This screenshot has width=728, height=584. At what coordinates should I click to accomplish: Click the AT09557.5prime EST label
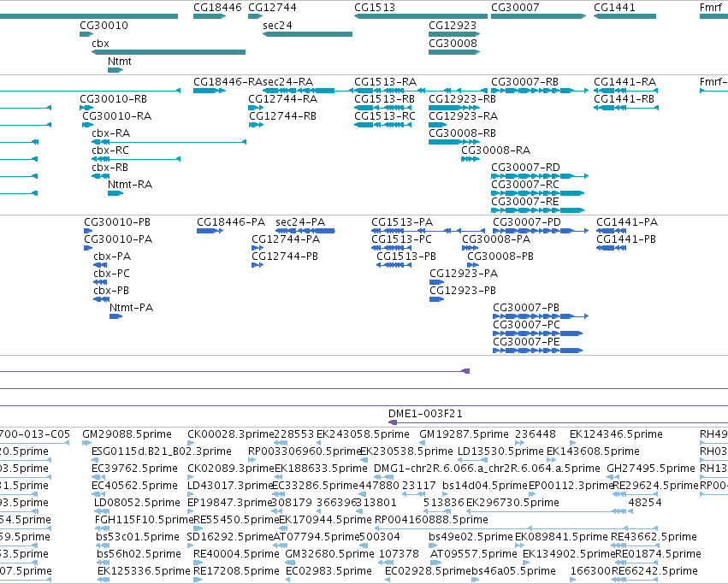474,554
